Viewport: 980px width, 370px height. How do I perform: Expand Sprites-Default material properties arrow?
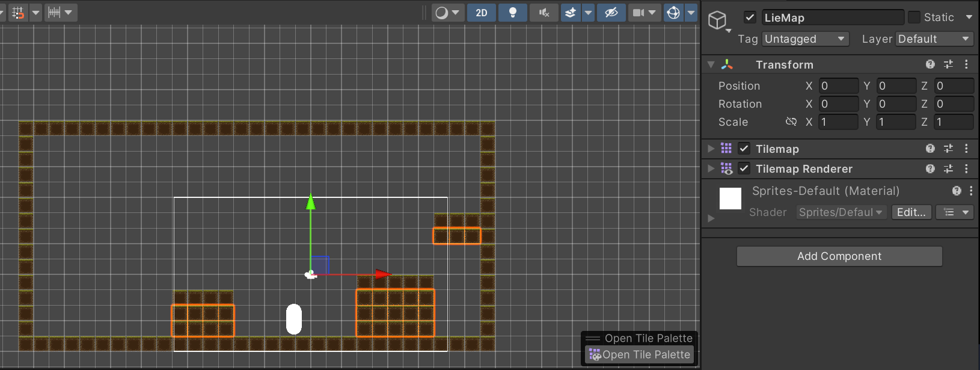click(x=711, y=218)
